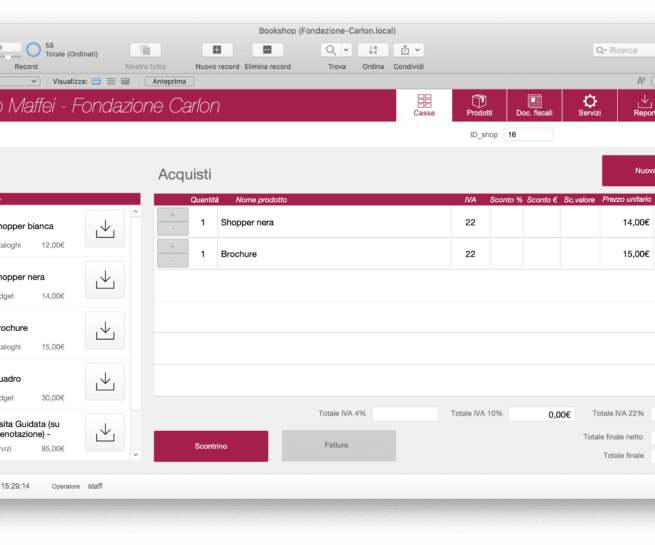Screen dimensions: 655x545
Task: Open the Ordina sort tool
Action: point(373,50)
